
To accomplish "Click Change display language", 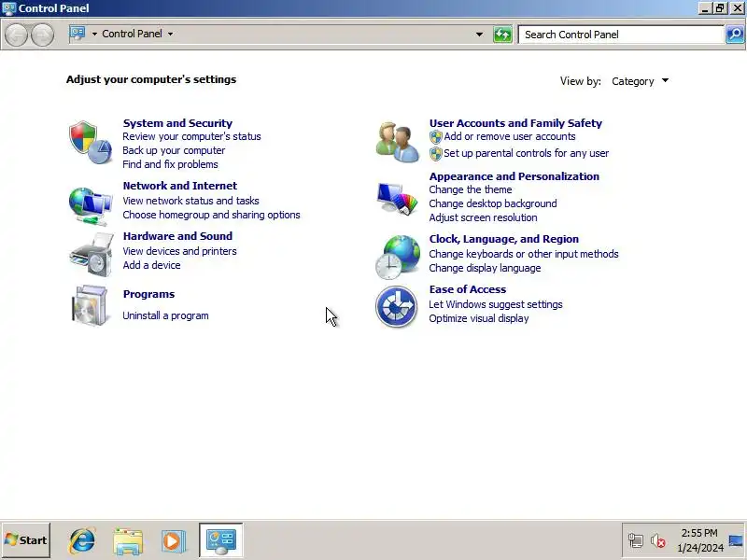I will pos(485,268).
